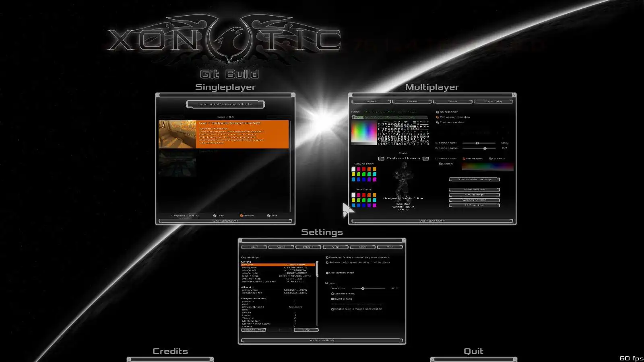The width and height of the screenshot is (644, 362).
Task: Click the Start Singleplayer button
Action: click(225, 221)
